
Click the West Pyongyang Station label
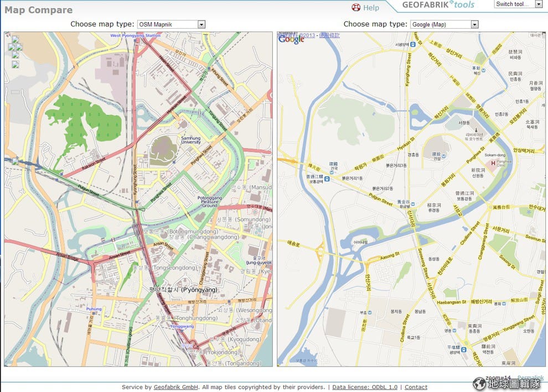tap(135, 35)
